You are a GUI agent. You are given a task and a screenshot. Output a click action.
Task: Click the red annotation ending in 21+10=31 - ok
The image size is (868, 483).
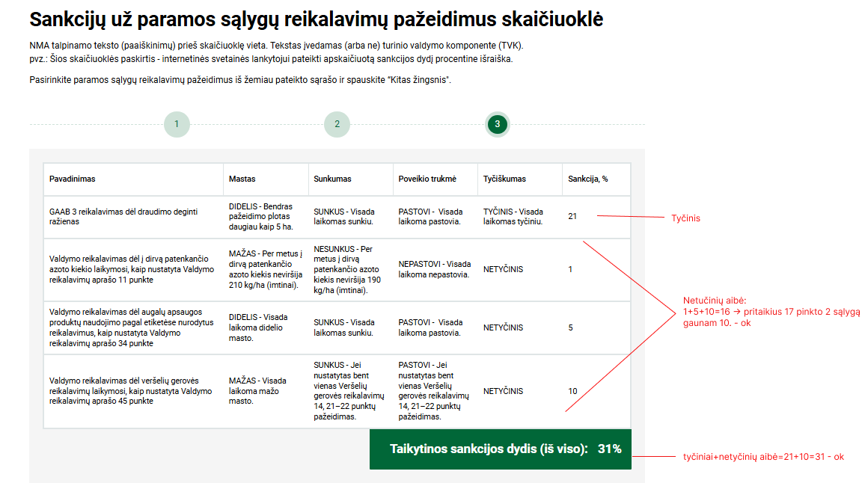pos(762,457)
